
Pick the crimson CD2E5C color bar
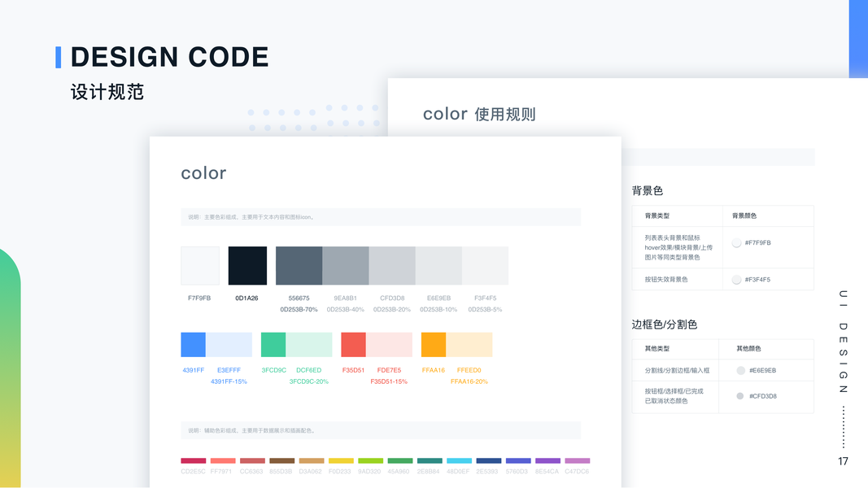pyautogui.click(x=193, y=460)
